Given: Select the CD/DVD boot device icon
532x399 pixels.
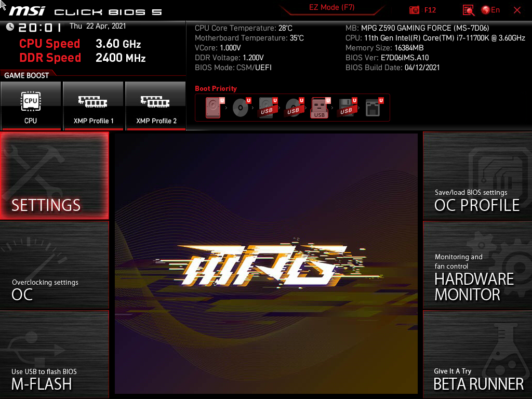Looking at the screenshot, I should pos(242,108).
